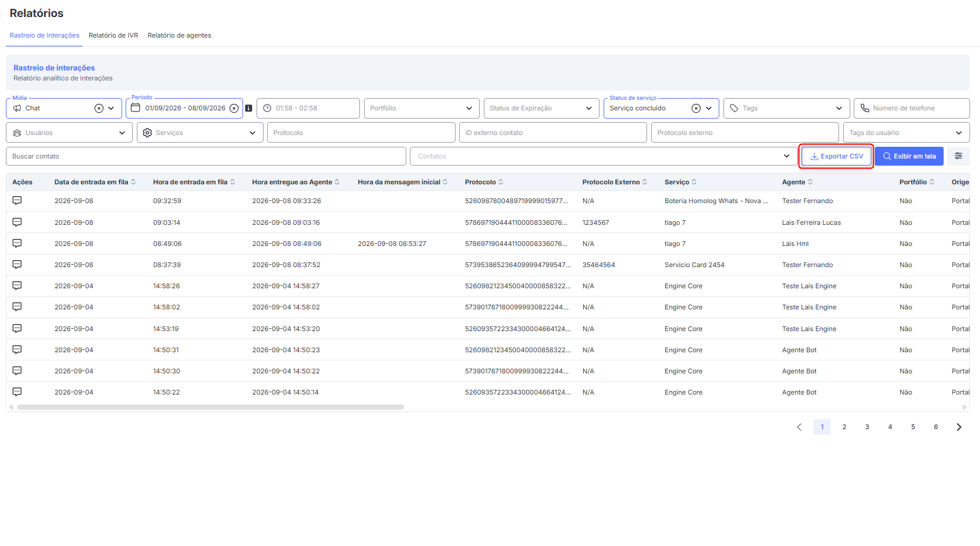Image resolution: width=980 pixels, height=546 pixels.
Task: Open chat icon for row 08:49:06
Action: click(17, 243)
